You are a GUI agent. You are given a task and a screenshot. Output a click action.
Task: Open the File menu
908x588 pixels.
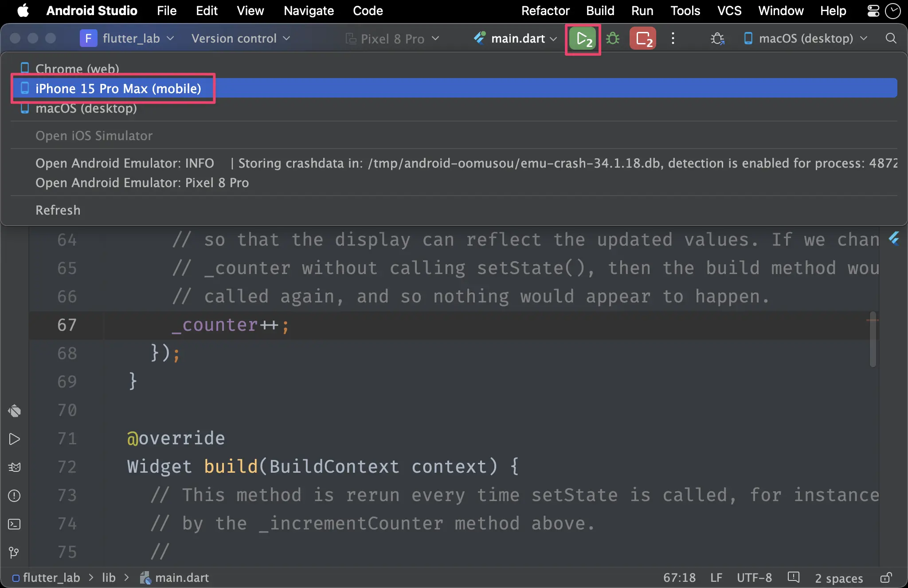click(166, 11)
